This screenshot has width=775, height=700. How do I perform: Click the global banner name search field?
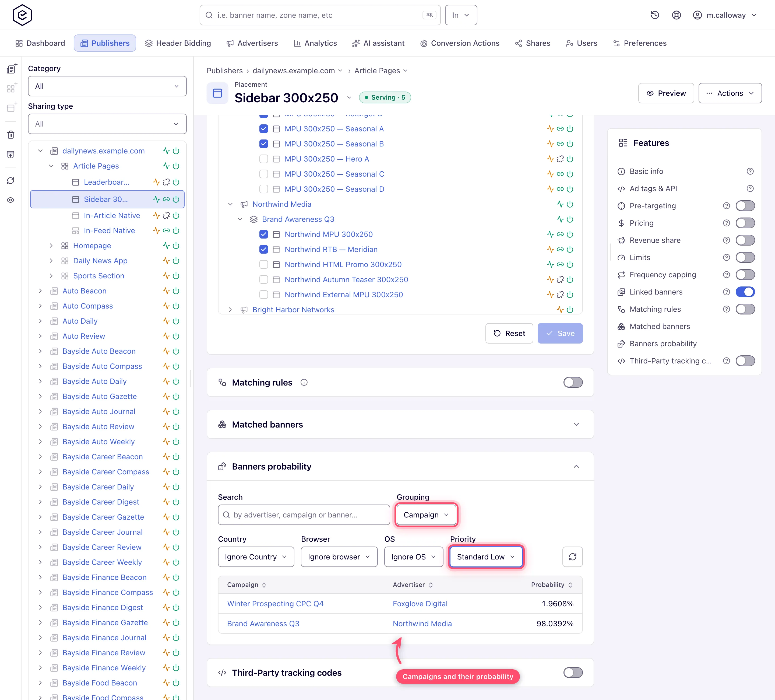(x=320, y=15)
